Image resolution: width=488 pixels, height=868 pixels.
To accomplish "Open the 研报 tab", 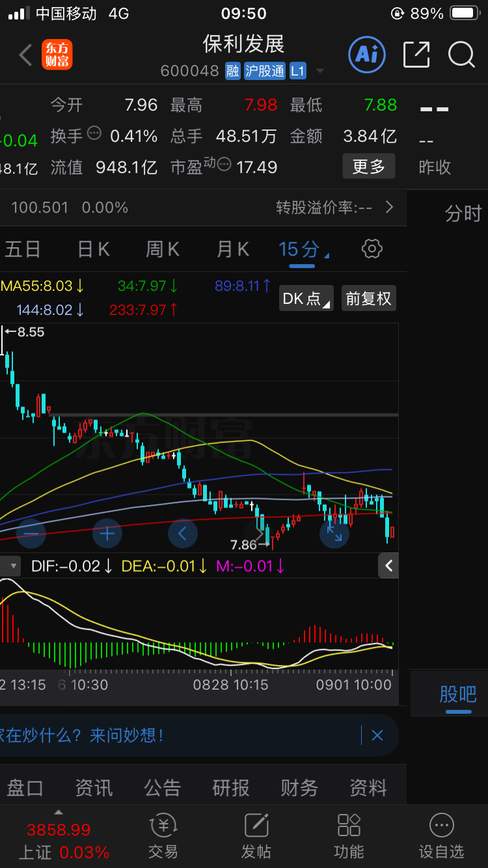I will 231,788.
